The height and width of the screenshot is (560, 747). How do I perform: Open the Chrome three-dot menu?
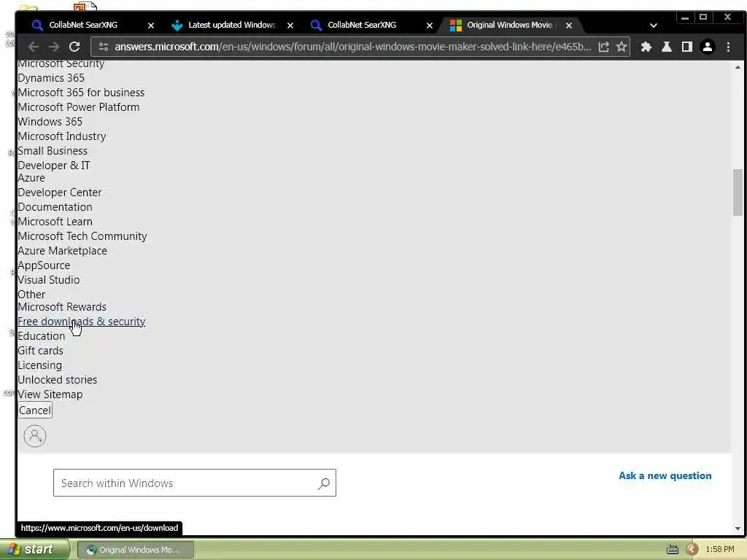point(728,47)
